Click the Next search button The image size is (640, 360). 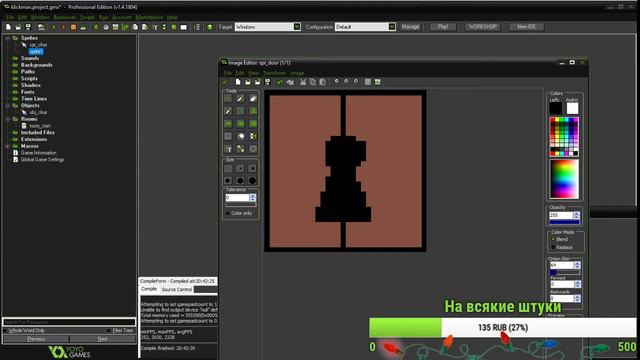(102, 339)
